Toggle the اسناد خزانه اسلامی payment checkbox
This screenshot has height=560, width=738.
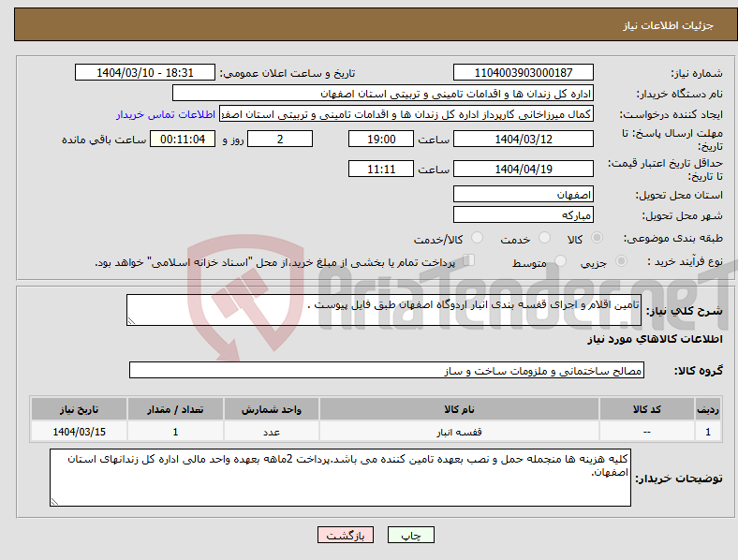[x=469, y=260]
